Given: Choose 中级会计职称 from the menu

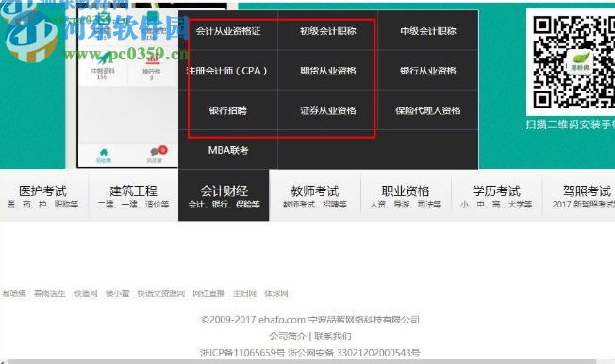Looking at the screenshot, I should (428, 31).
